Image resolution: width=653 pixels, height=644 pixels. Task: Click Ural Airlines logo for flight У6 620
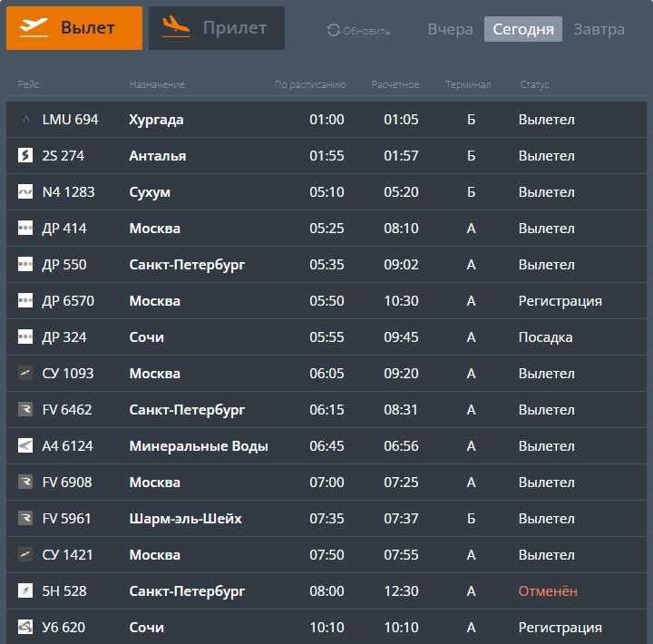[x=25, y=627]
